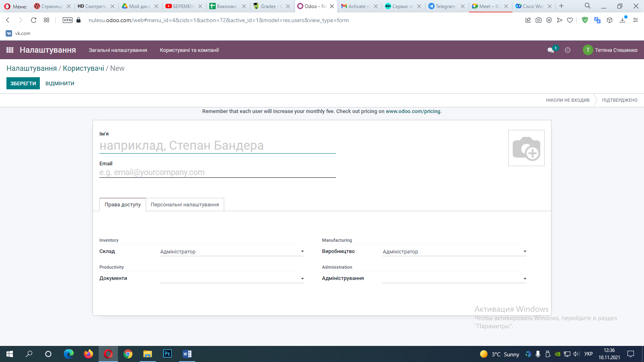Click the Ім'я name input field

[218, 146]
